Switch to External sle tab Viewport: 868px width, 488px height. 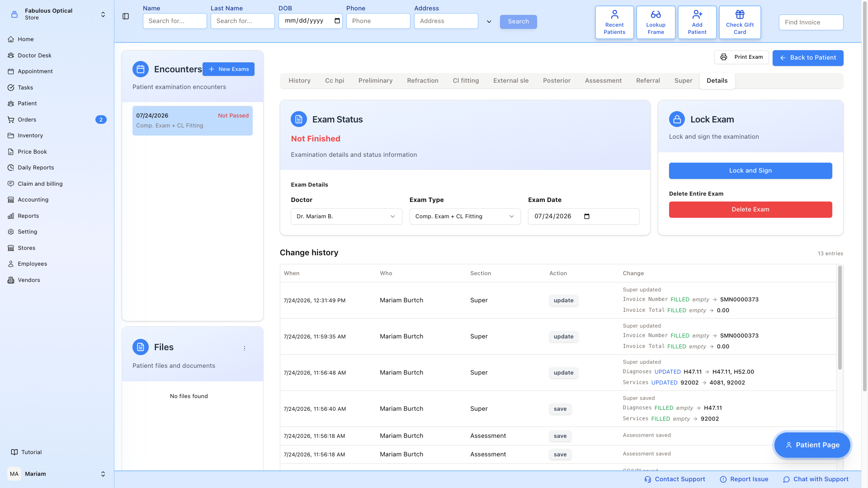point(511,81)
